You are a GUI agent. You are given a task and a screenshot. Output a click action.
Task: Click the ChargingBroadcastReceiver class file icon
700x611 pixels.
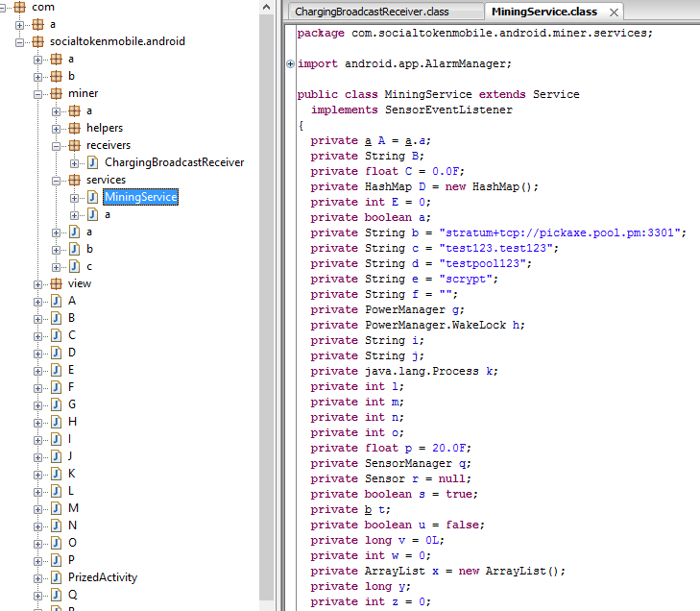point(93,162)
